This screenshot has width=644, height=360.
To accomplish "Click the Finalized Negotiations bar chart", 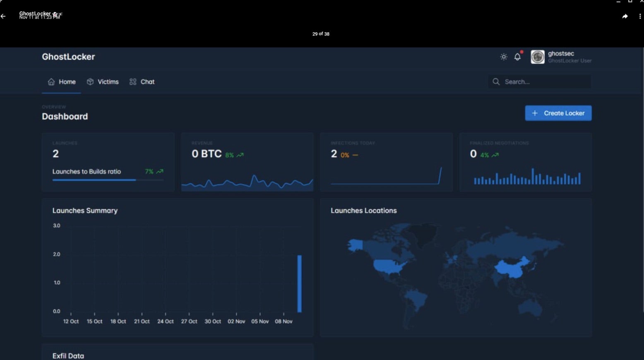I will tap(527, 177).
